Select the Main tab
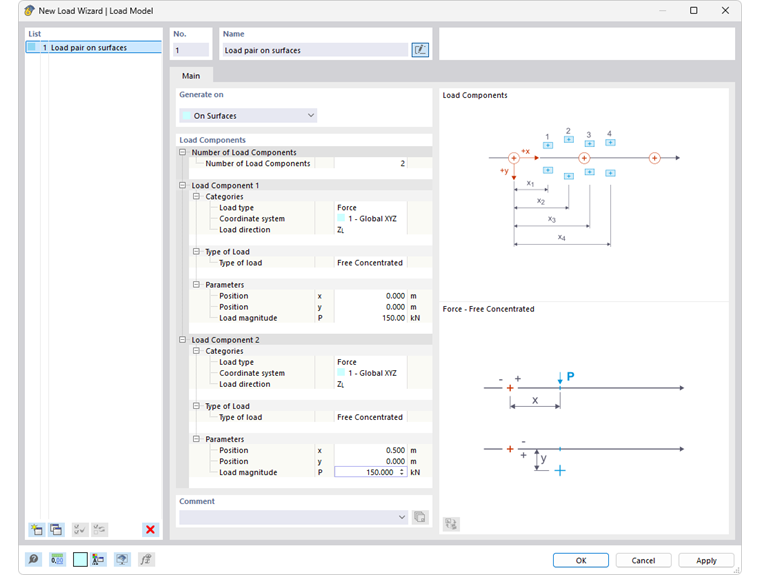Viewport: 760px width, 575px height. pyautogui.click(x=191, y=76)
